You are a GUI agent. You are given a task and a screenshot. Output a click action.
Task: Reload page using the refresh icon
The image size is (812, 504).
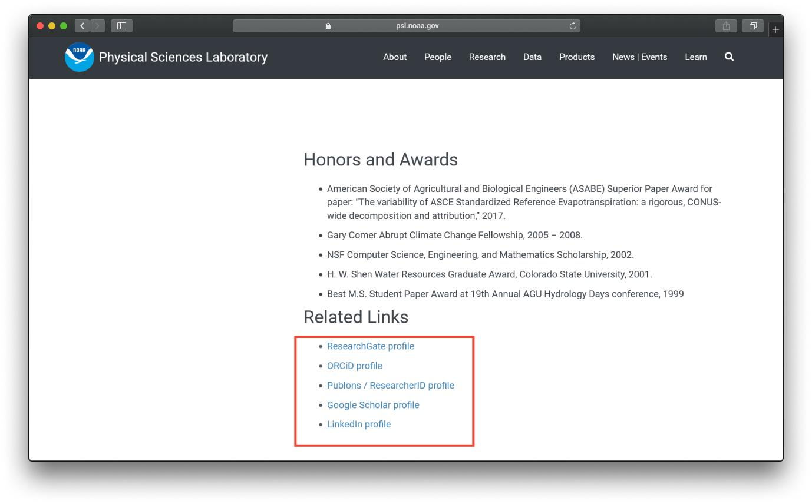tap(573, 26)
